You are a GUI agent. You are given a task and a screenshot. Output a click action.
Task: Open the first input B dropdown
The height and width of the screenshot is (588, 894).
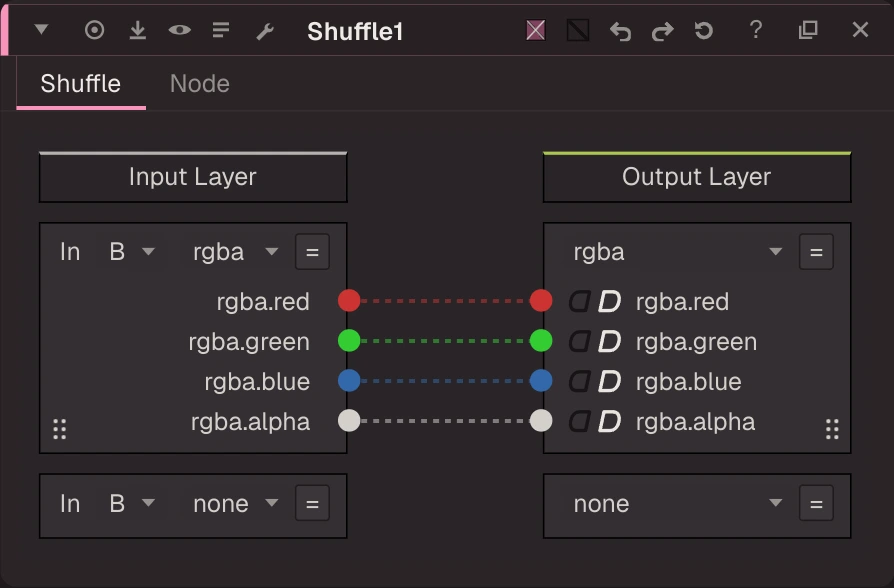point(132,252)
